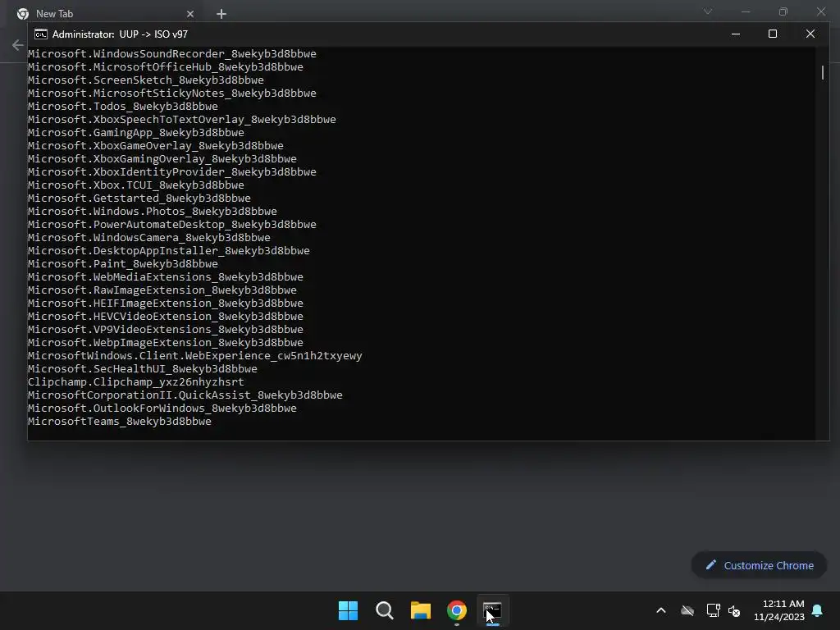This screenshot has height=630, width=840.
Task: Click the MicrosoftCorporationII.QuickAssist_8wekyb3d8bbwe line
Action: click(185, 395)
